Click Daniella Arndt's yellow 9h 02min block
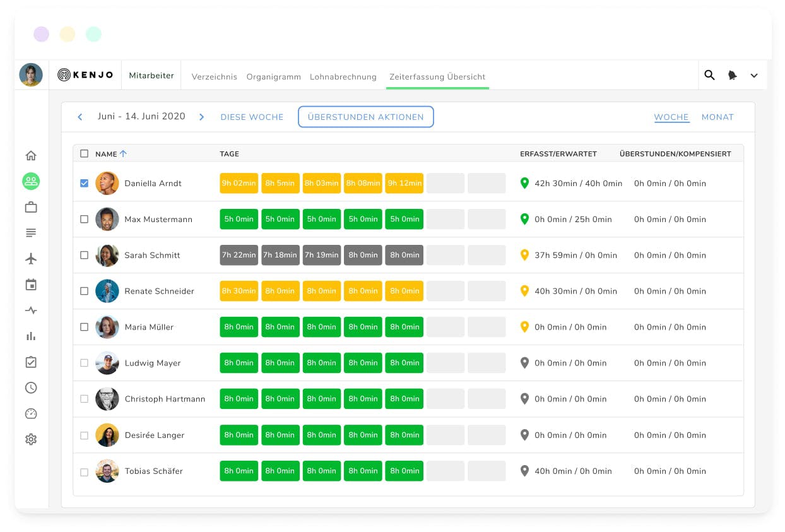 tap(239, 184)
